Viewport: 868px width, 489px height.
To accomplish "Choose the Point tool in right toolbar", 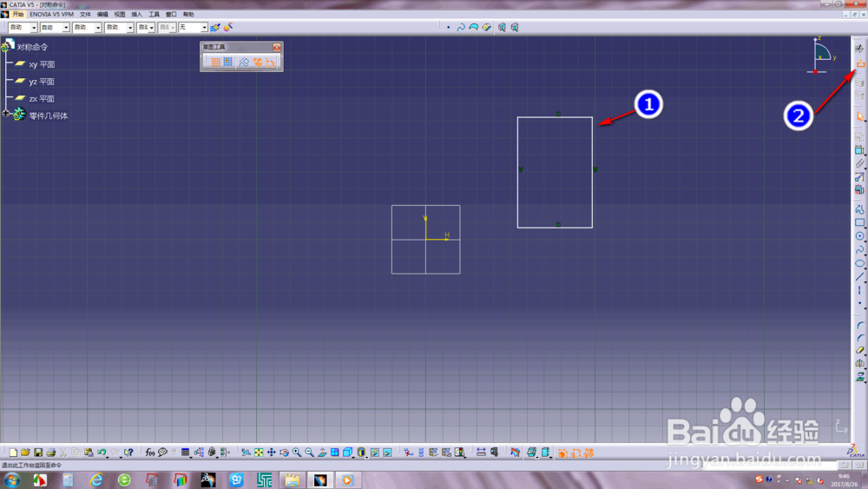I will tap(859, 303).
